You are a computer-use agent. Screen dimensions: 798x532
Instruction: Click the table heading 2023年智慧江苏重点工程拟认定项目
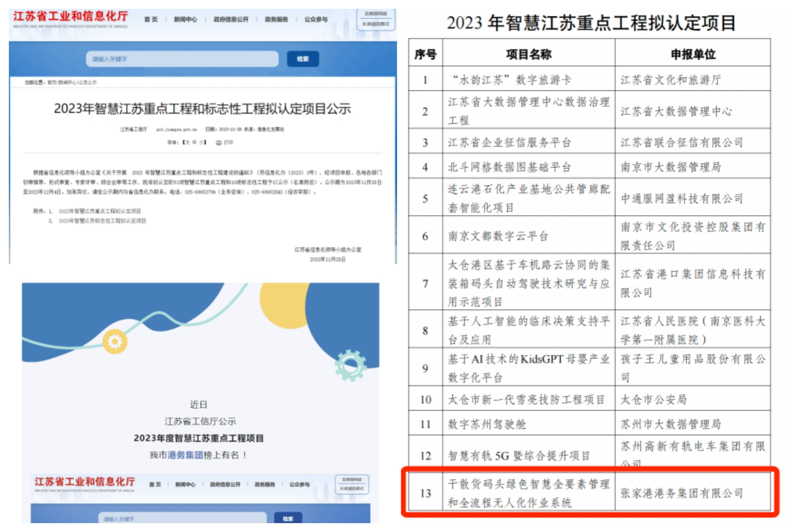coord(591,23)
